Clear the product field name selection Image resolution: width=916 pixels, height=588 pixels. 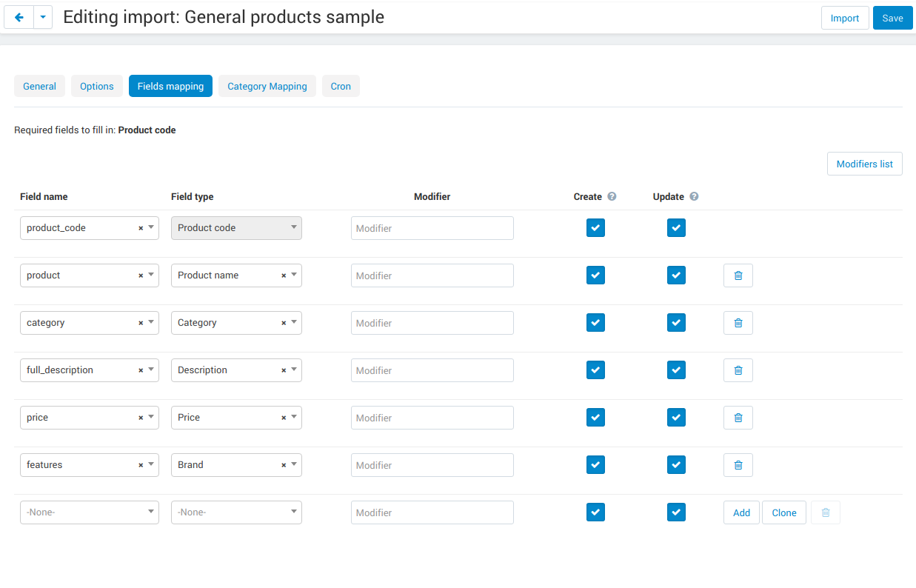click(141, 275)
